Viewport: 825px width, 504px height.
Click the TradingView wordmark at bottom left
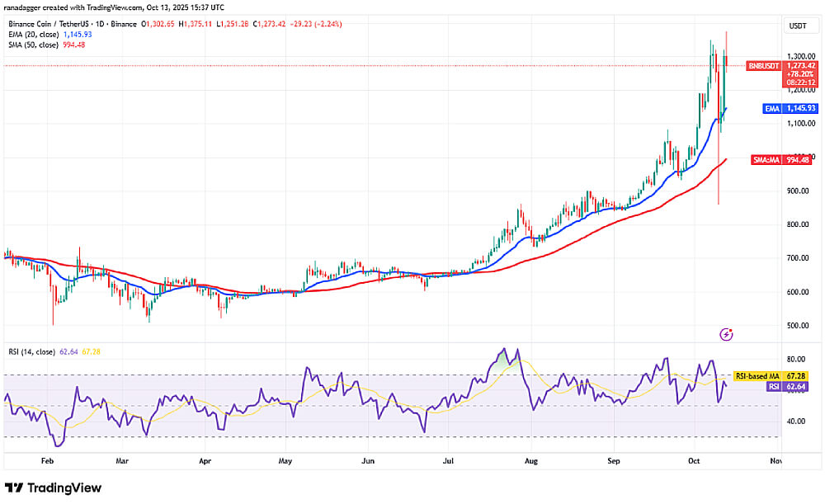point(66,488)
